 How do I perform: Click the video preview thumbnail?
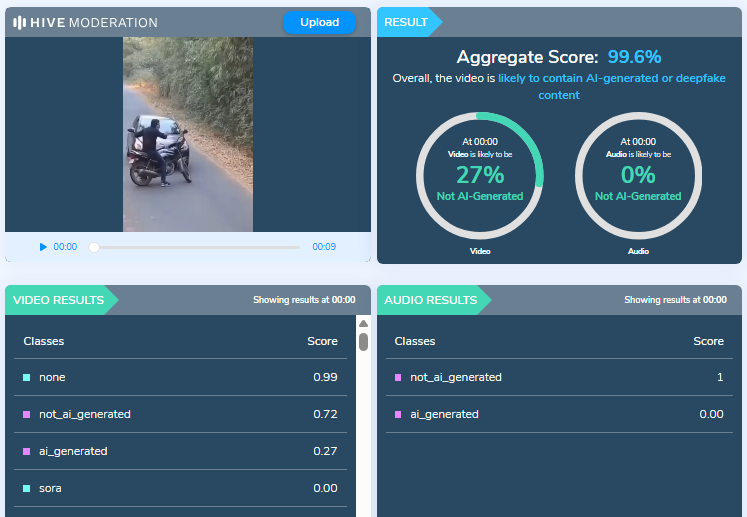click(188, 134)
